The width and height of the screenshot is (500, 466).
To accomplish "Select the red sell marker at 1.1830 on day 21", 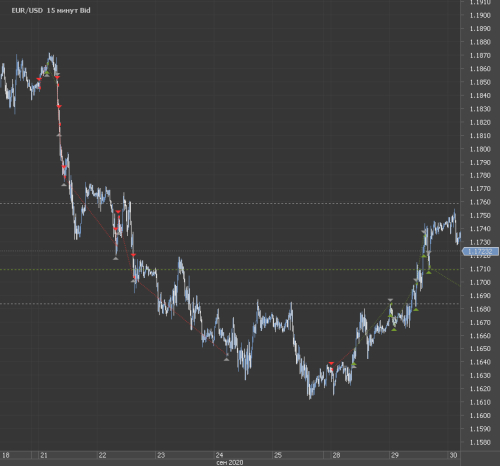I will [59, 107].
